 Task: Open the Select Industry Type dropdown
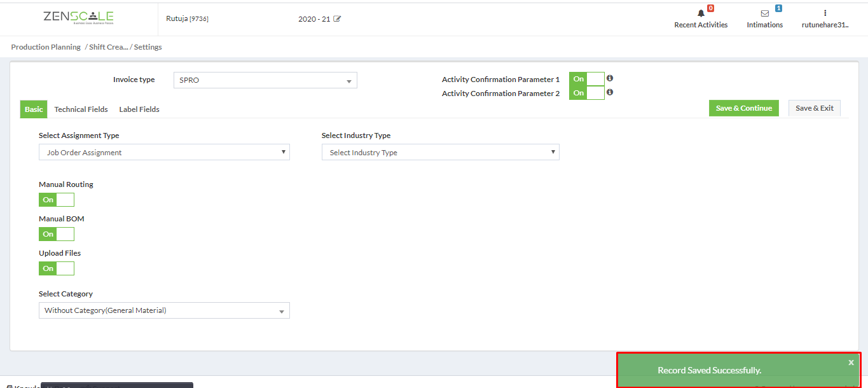coord(441,152)
